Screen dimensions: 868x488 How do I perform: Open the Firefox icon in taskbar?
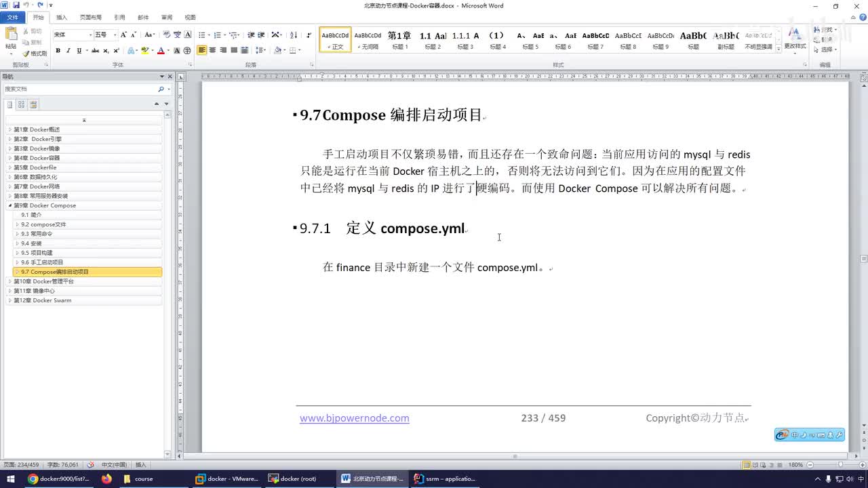click(x=106, y=479)
